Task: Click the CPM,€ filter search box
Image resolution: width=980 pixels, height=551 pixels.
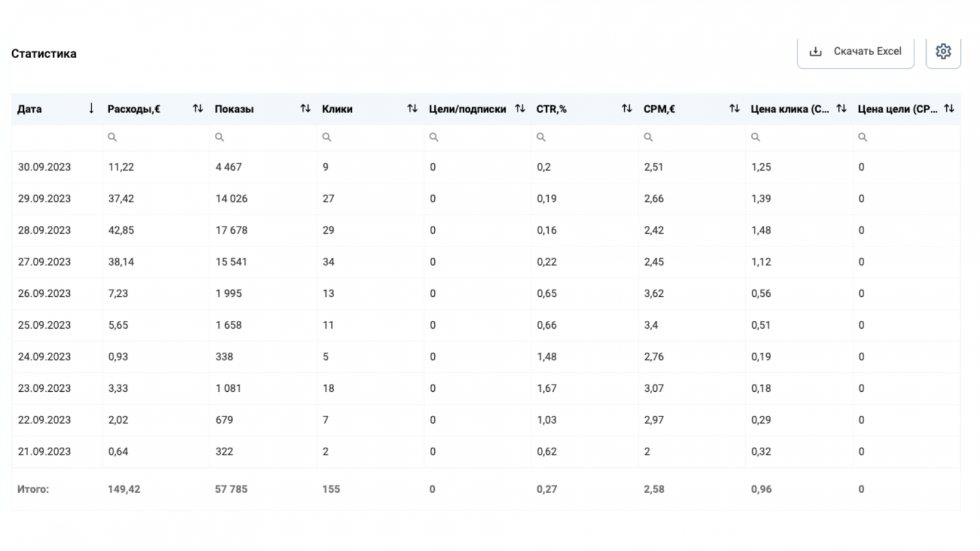Action: [692, 137]
